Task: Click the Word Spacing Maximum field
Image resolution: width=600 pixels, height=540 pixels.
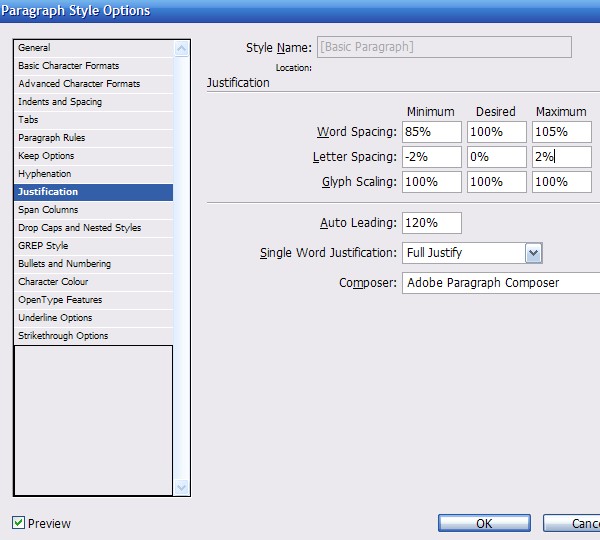Action: (x=560, y=132)
